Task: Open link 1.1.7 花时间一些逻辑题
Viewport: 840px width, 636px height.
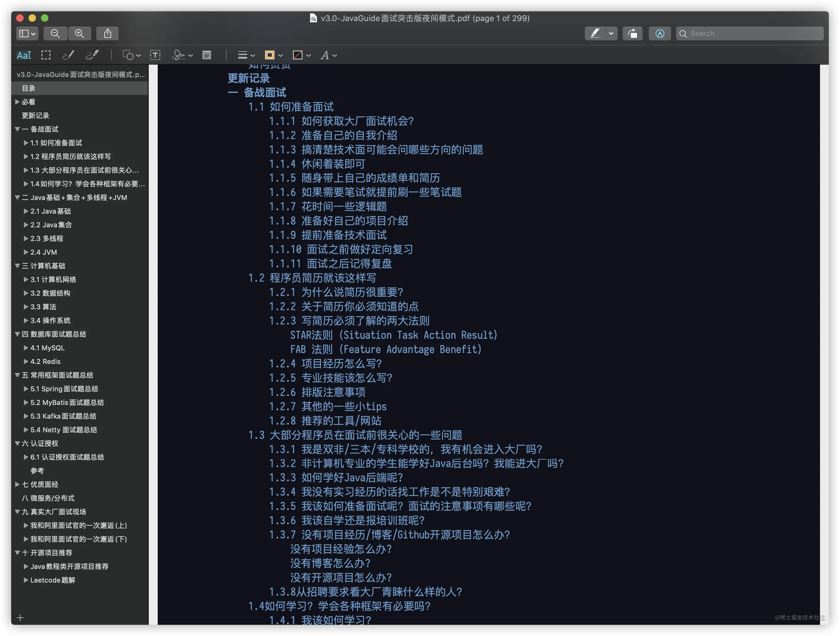Action: pos(328,207)
